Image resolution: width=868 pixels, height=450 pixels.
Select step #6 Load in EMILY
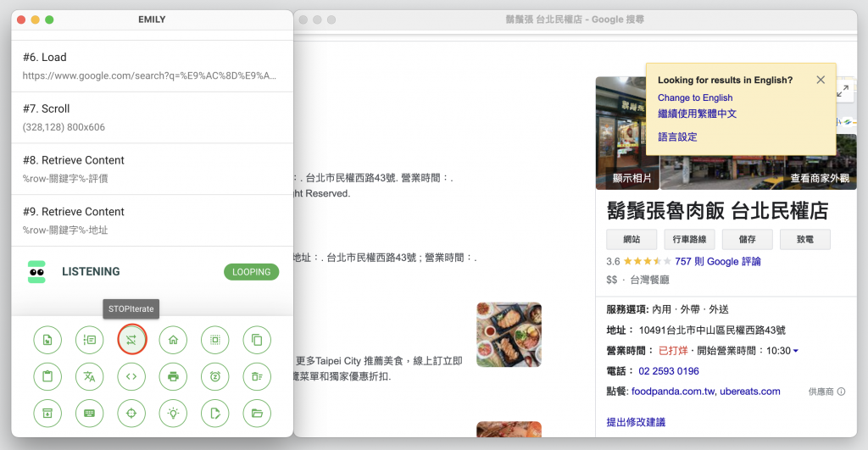click(153, 66)
